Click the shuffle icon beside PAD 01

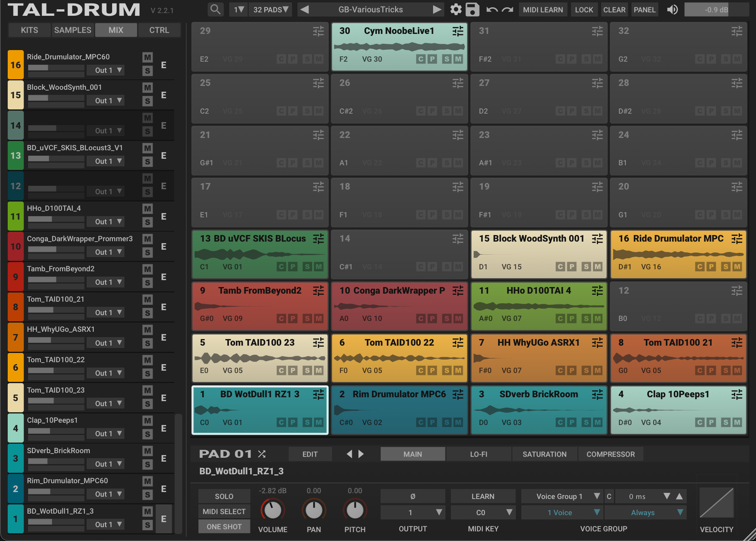coord(262,454)
